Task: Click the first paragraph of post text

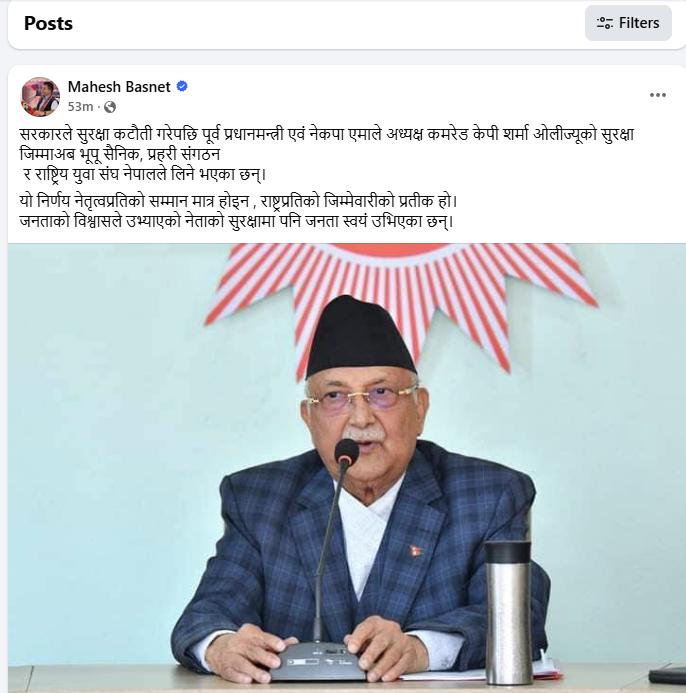Action: point(327,154)
